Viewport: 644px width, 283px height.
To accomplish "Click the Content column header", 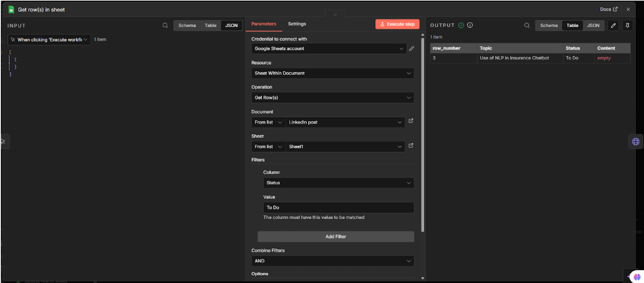I will (x=612, y=48).
